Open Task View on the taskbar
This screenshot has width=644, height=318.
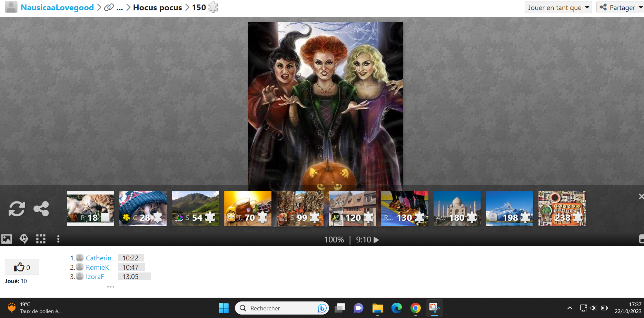tap(340, 308)
